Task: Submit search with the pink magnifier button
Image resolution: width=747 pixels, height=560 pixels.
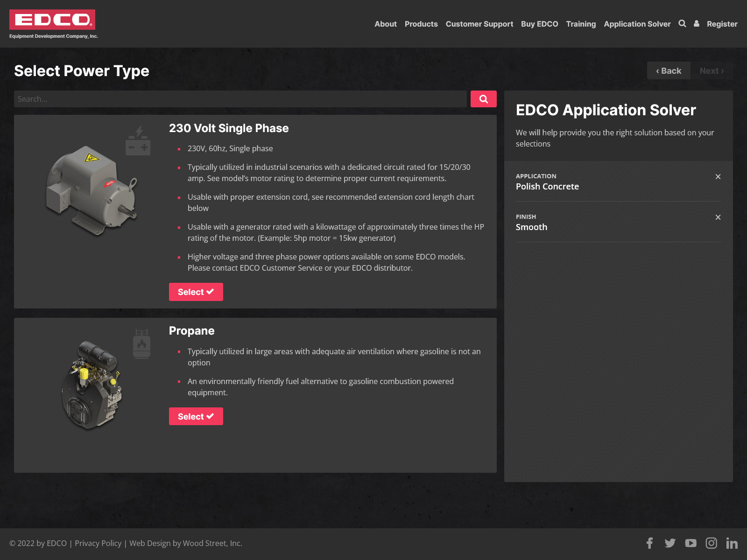Action: pos(484,99)
